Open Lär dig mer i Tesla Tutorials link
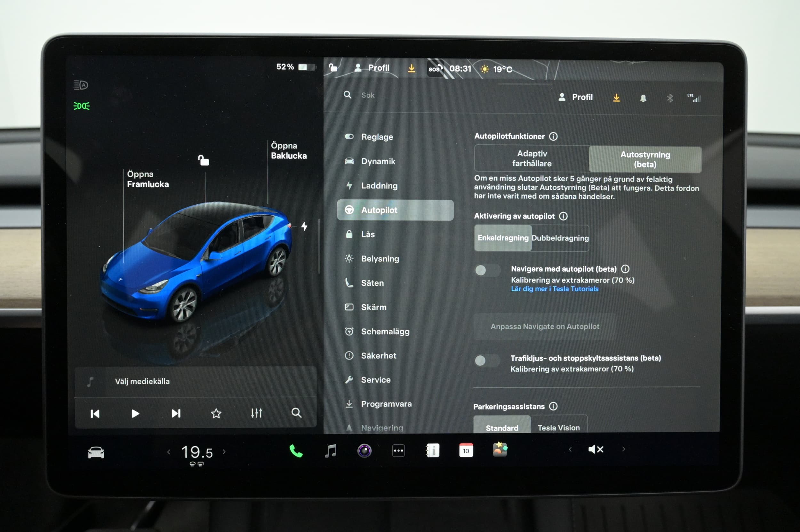 coord(555,289)
